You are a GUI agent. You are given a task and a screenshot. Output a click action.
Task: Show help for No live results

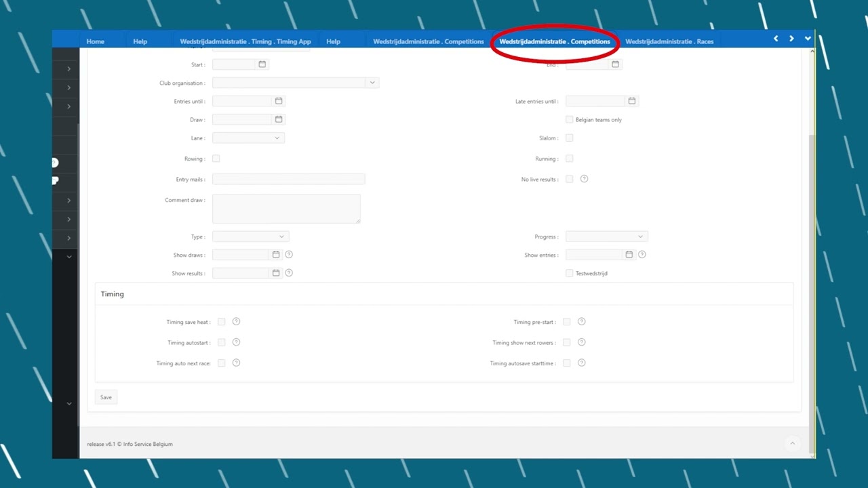click(584, 179)
